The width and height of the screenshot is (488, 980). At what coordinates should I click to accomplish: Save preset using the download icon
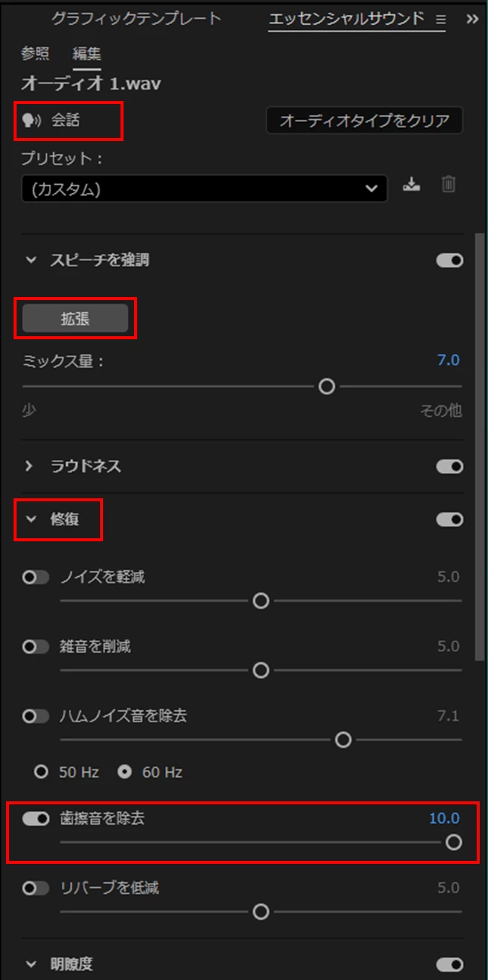[x=411, y=184]
